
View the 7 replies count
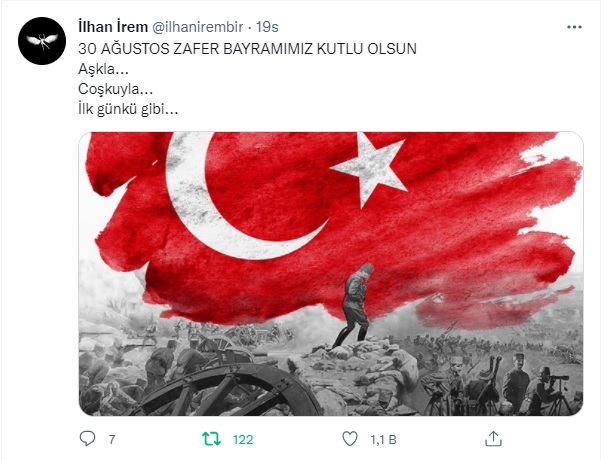(x=112, y=440)
